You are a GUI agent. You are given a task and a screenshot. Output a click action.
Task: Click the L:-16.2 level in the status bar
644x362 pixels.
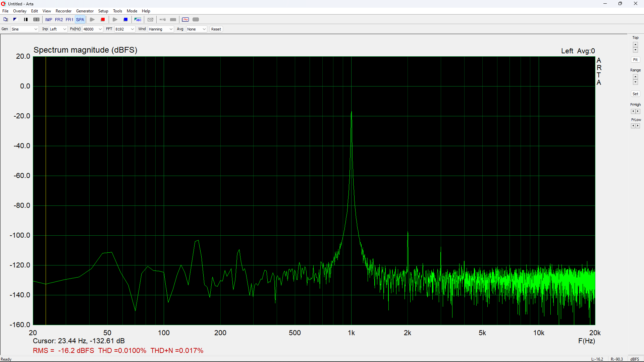597,359
